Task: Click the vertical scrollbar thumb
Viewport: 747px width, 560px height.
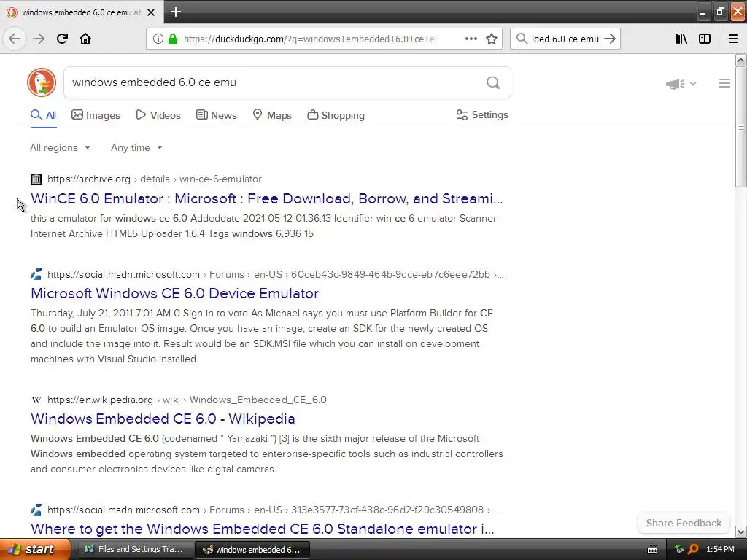Action: [740, 127]
